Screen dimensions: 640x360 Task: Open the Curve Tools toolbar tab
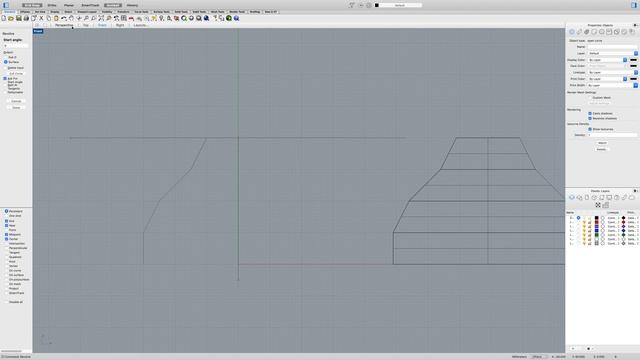coord(141,12)
